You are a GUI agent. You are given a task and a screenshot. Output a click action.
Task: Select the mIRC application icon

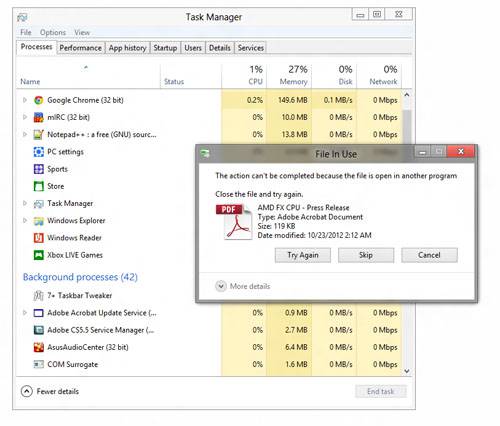tap(39, 117)
